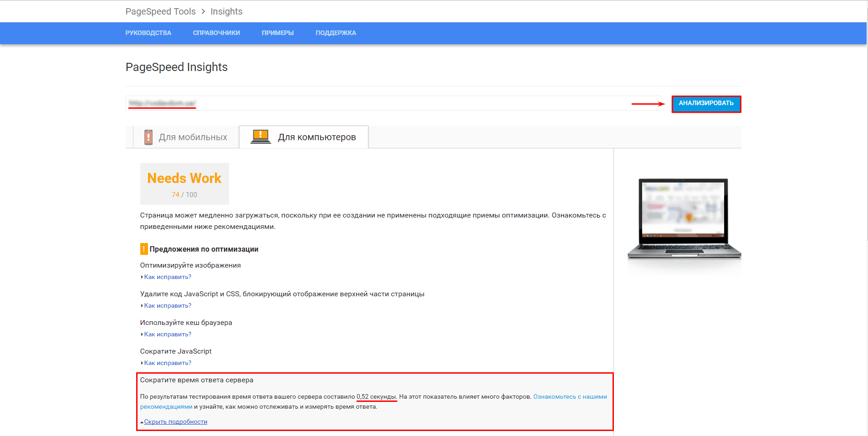Click the Needs Work score heading
The image size is (868, 436).
tap(184, 178)
